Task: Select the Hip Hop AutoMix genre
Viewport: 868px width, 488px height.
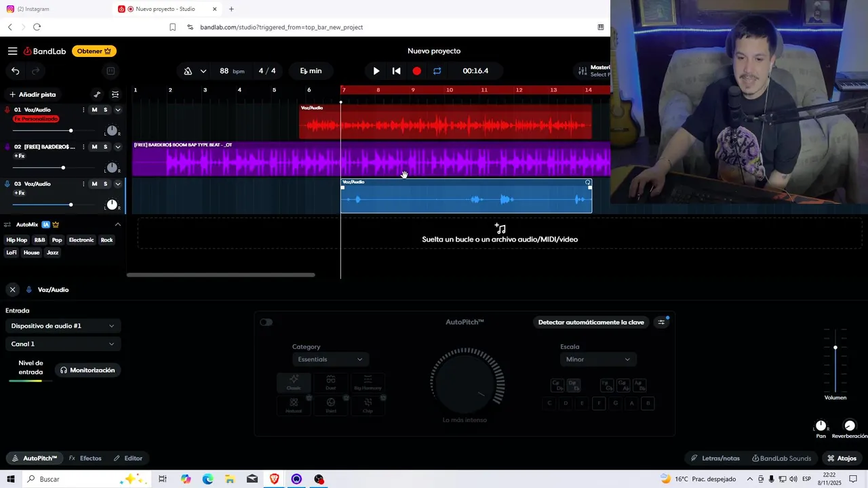Action: tap(17, 240)
